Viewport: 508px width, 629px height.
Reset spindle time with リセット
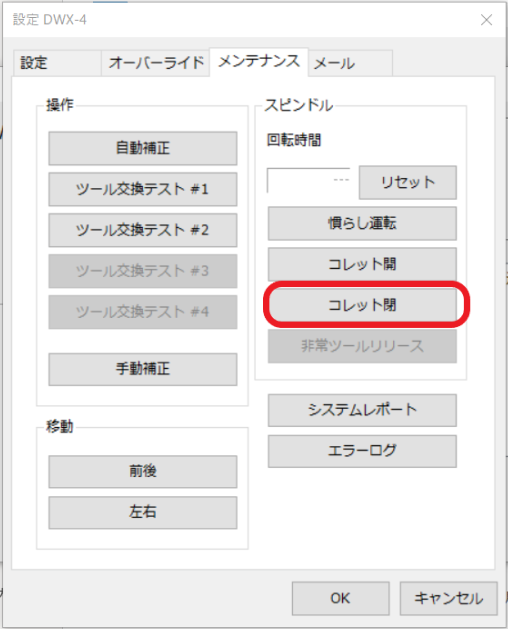point(408,182)
